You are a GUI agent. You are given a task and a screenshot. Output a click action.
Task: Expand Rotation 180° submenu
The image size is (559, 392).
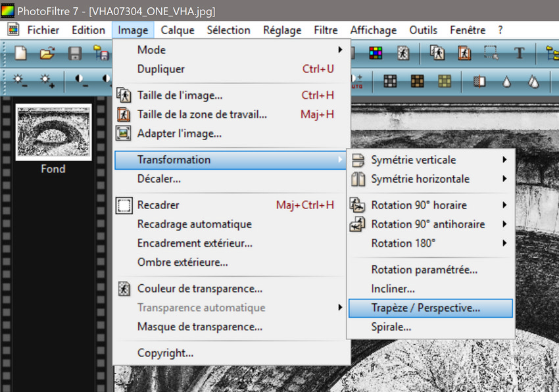point(431,243)
